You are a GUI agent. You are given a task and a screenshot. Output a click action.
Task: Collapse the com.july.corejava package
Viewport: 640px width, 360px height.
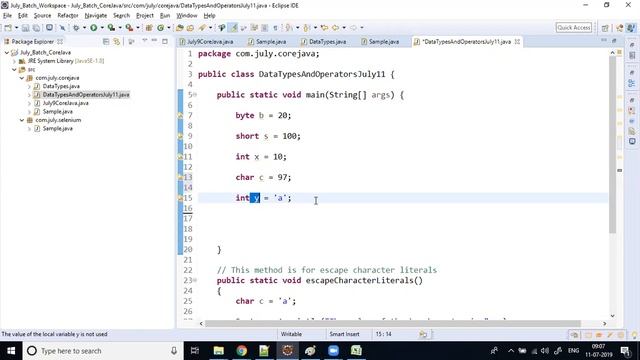22,78
